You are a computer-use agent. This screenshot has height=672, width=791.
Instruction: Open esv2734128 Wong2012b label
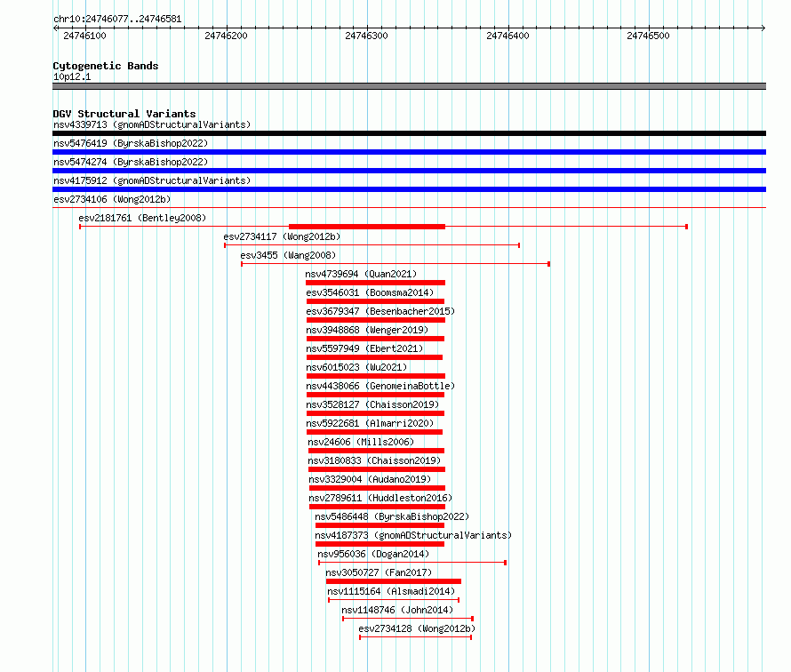coord(417,628)
